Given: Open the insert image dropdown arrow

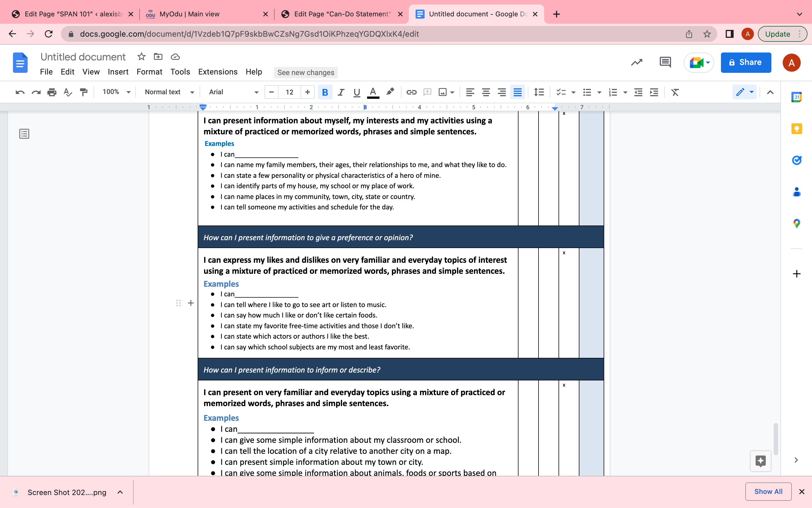Looking at the screenshot, I should [452, 92].
